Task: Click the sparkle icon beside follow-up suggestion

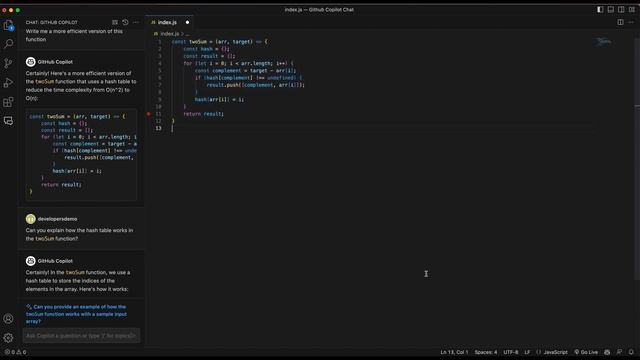Action: click(29, 307)
